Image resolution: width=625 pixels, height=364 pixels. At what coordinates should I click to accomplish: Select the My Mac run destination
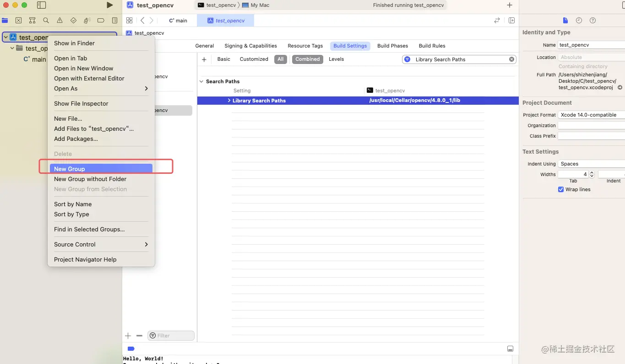click(255, 5)
